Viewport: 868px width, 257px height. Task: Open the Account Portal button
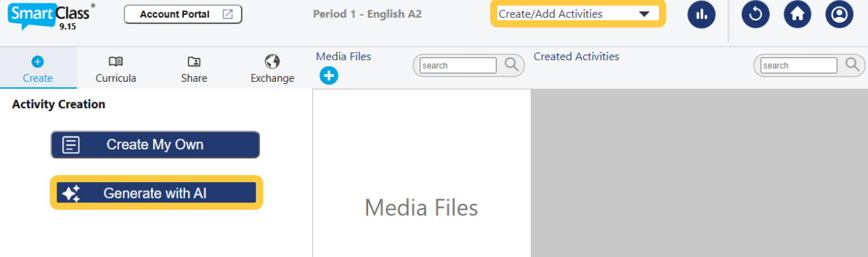pos(183,14)
